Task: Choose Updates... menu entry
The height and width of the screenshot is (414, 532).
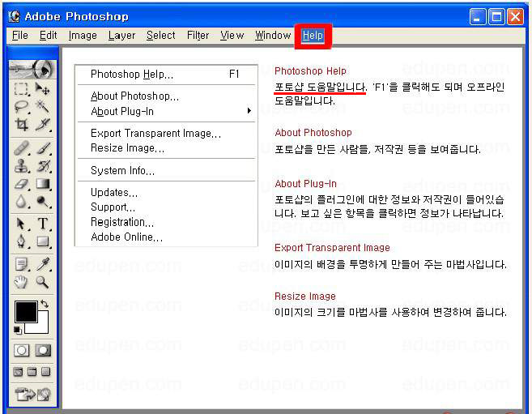Action: [x=166, y=192]
